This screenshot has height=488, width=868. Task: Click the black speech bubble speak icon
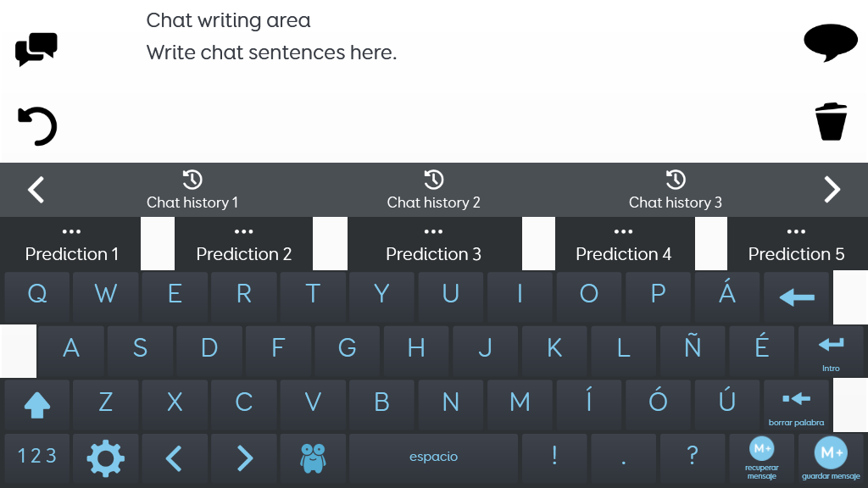(831, 42)
